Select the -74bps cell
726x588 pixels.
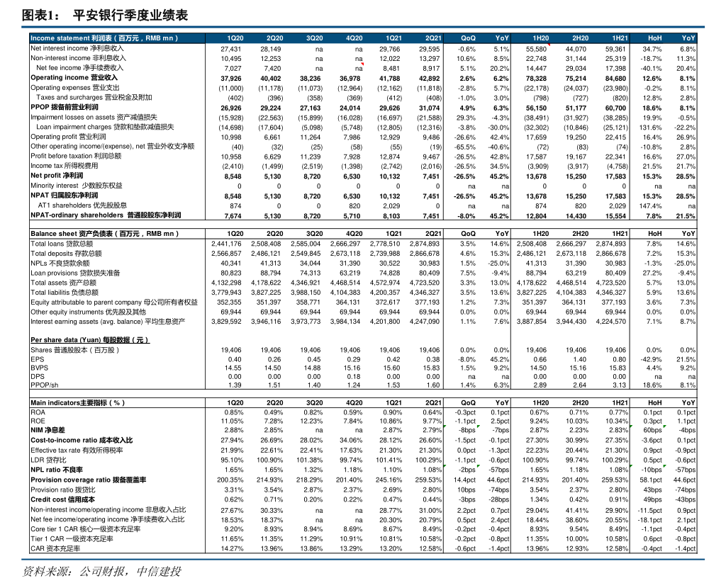coord(498,490)
